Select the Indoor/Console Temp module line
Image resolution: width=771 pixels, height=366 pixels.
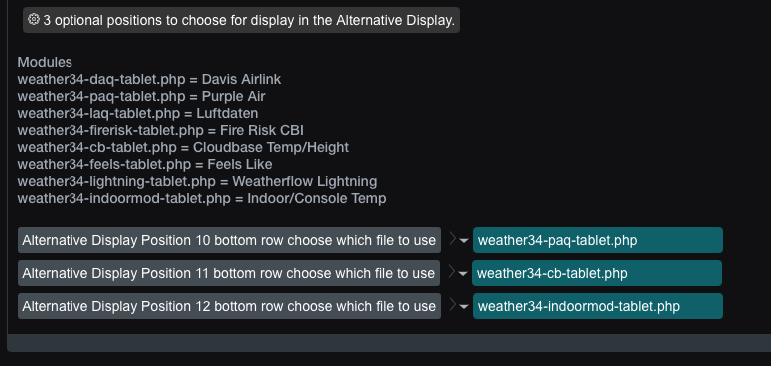click(x=202, y=199)
